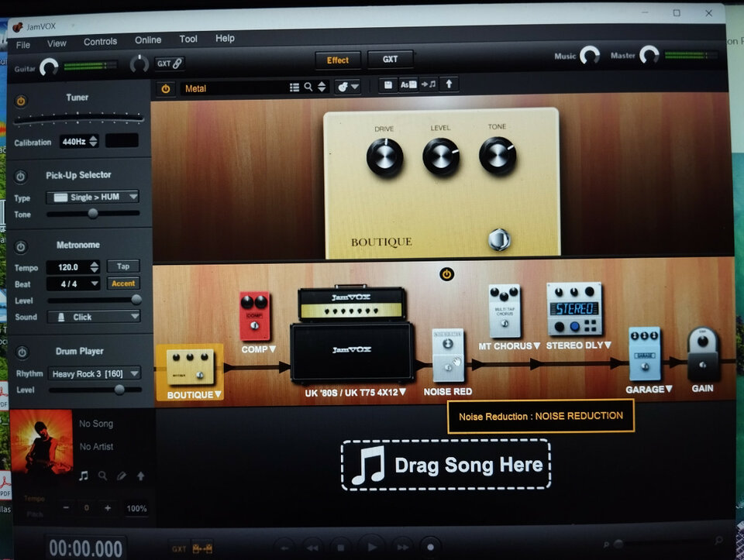The height and width of the screenshot is (560, 744).
Task: Click the GARAGE reverb pedal
Action: [x=644, y=353]
